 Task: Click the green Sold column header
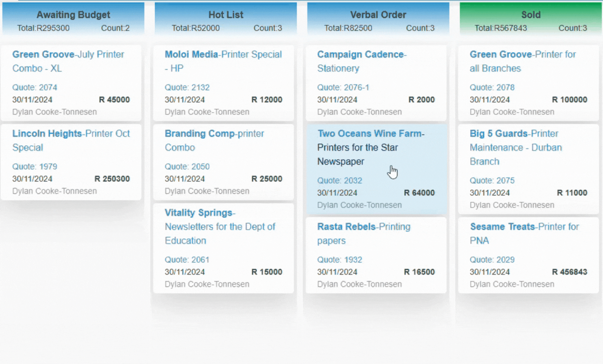pyautogui.click(x=531, y=15)
